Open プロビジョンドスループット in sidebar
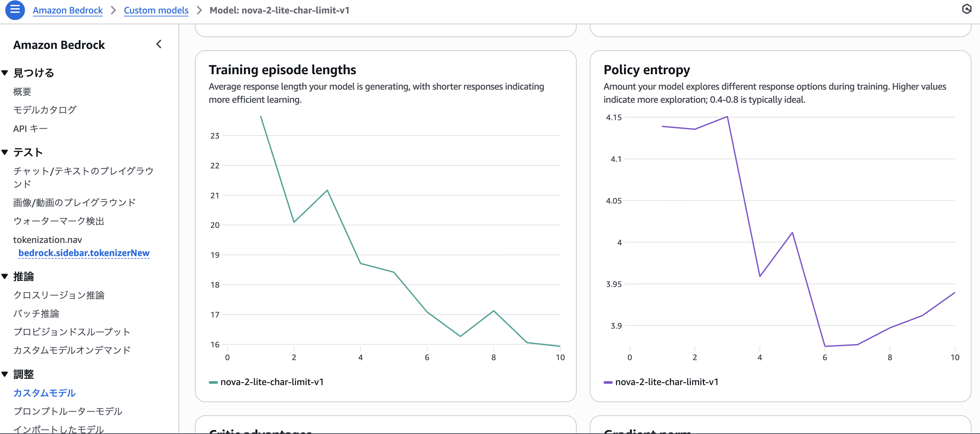 pyautogui.click(x=72, y=332)
